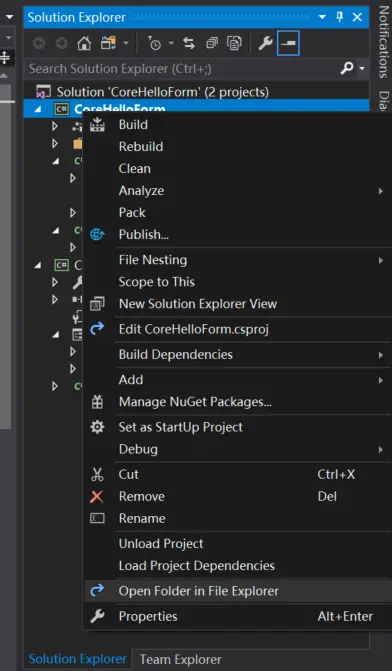Click the New Solution Explorer View icon
The image size is (392, 671).
pos(97,304)
